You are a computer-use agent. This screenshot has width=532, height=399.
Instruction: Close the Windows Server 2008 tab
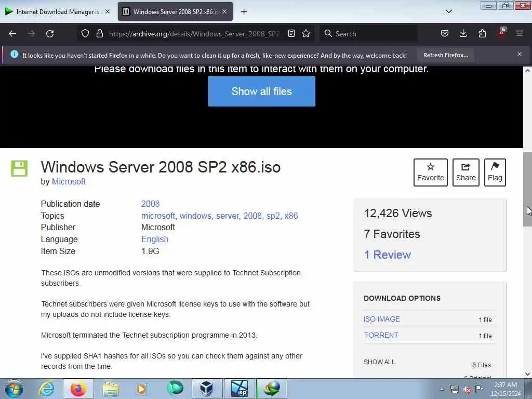pos(224,11)
